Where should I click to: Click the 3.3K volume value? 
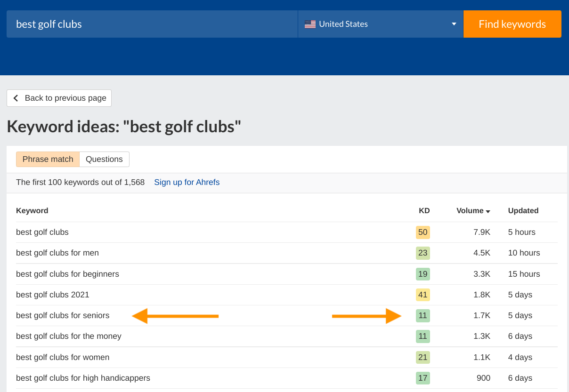click(x=482, y=274)
